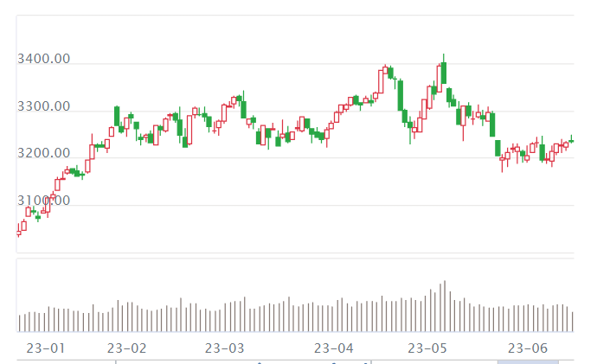Click the first candlestick at far left
Screen dimensions: 597x364
(x=19, y=231)
